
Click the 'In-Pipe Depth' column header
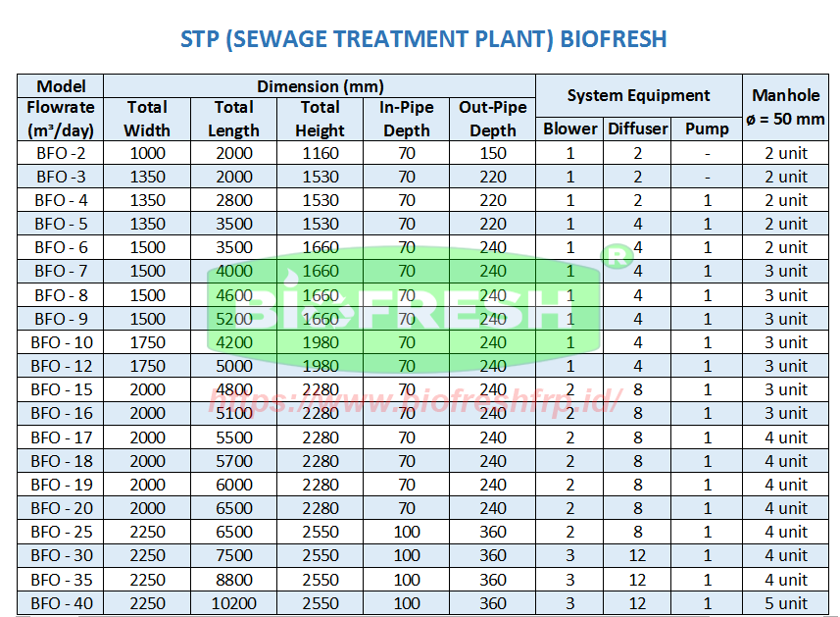pyautogui.click(x=406, y=119)
